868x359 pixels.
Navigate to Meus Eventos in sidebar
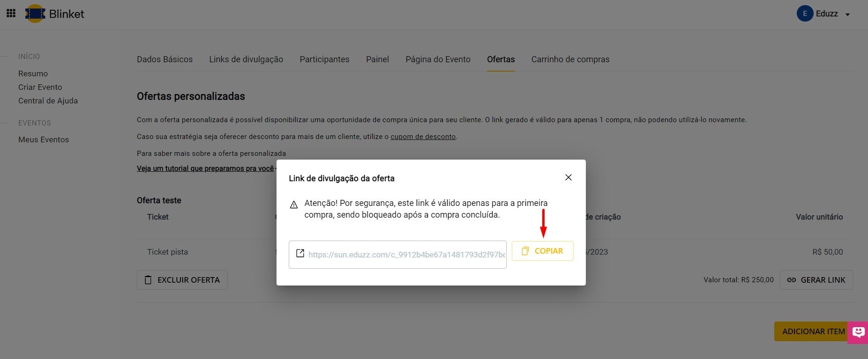point(44,139)
